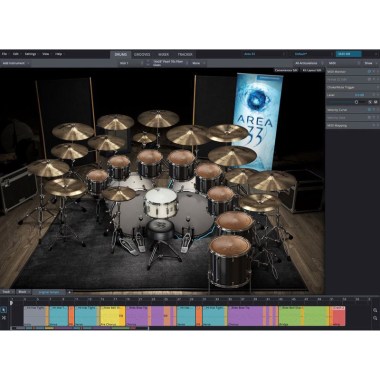Image resolution: width=380 pixels, height=380 pixels.
Task: Solo the instrument with the S button
Action: (x=369, y=102)
